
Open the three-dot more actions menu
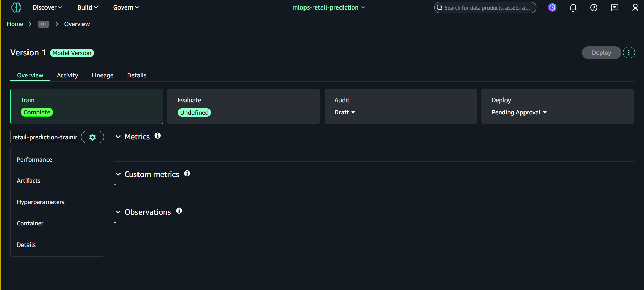pos(629,53)
